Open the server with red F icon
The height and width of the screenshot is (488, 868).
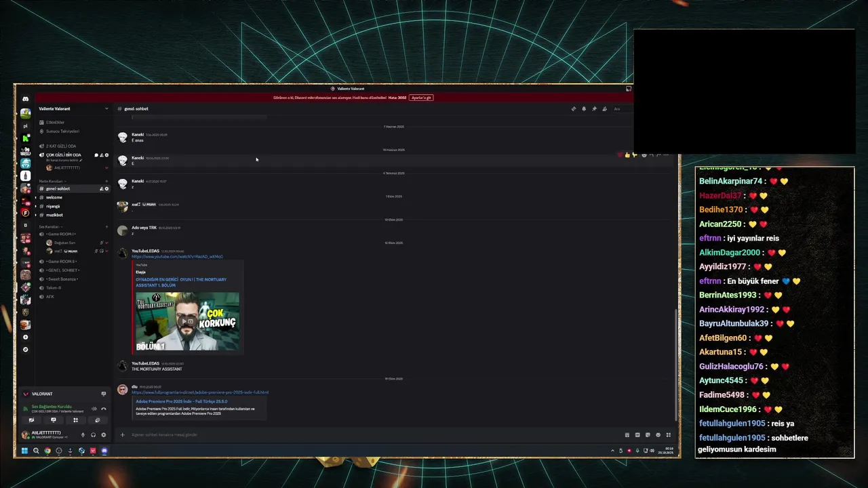(x=25, y=213)
